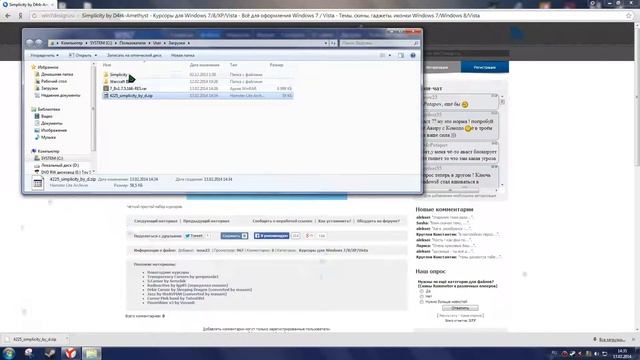Select Библиотеки in navigation pane
This screenshot has height=360, width=640.
point(48,109)
